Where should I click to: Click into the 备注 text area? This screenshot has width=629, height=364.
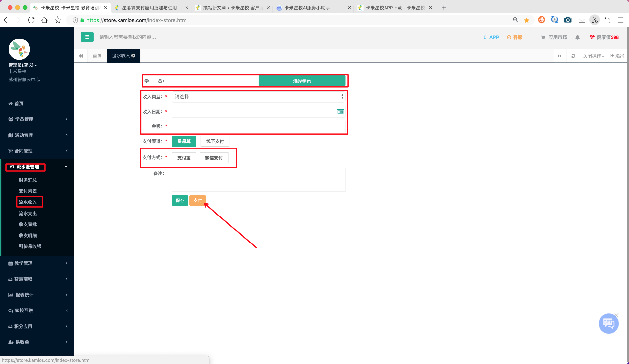coord(258,180)
